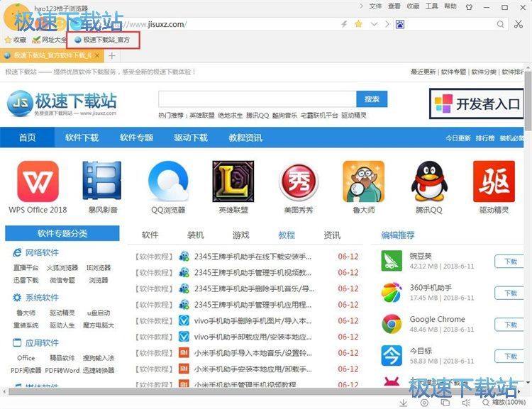This screenshot has height=409, width=532.
Task: Open the 缩放(100%) zoom control
Action: click(504, 402)
